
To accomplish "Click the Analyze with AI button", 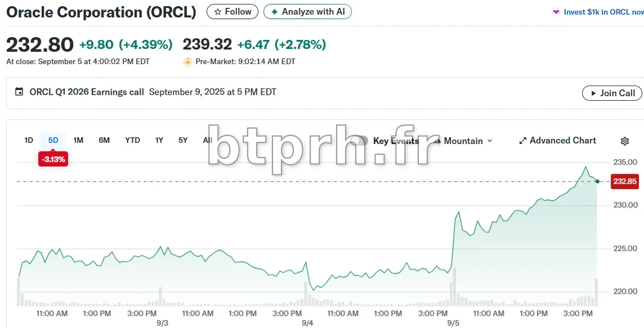I will pyautogui.click(x=307, y=12).
